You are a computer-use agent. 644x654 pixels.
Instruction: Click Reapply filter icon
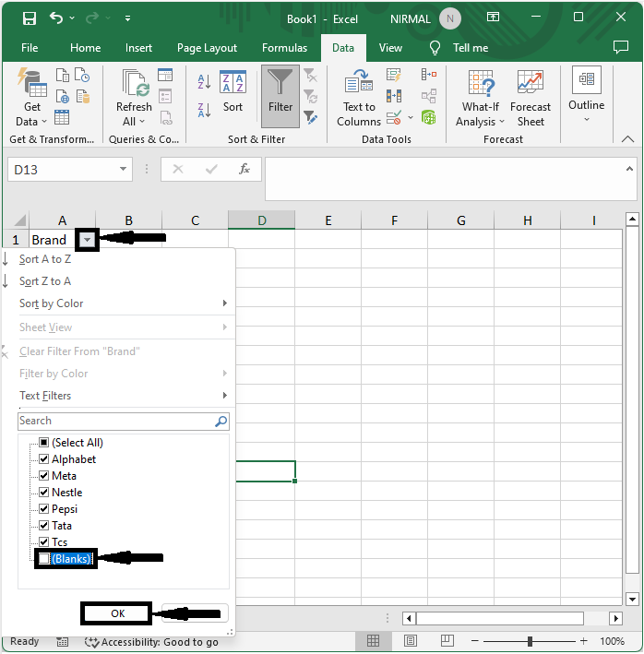(x=310, y=96)
